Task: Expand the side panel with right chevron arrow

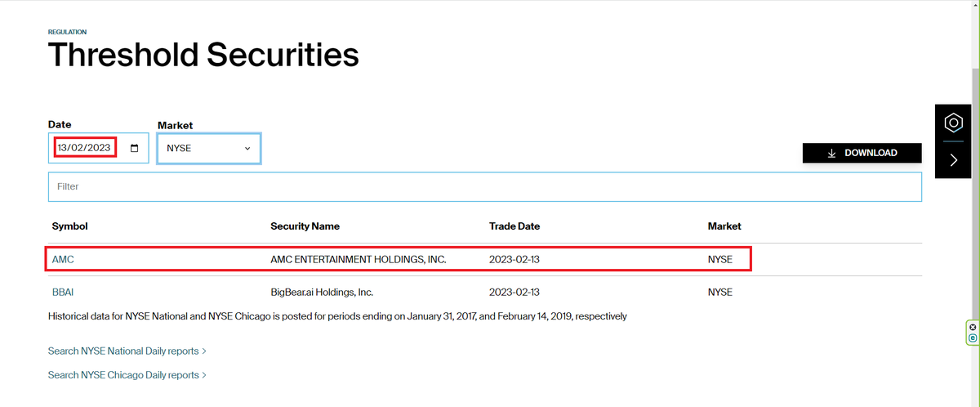Action: click(953, 160)
